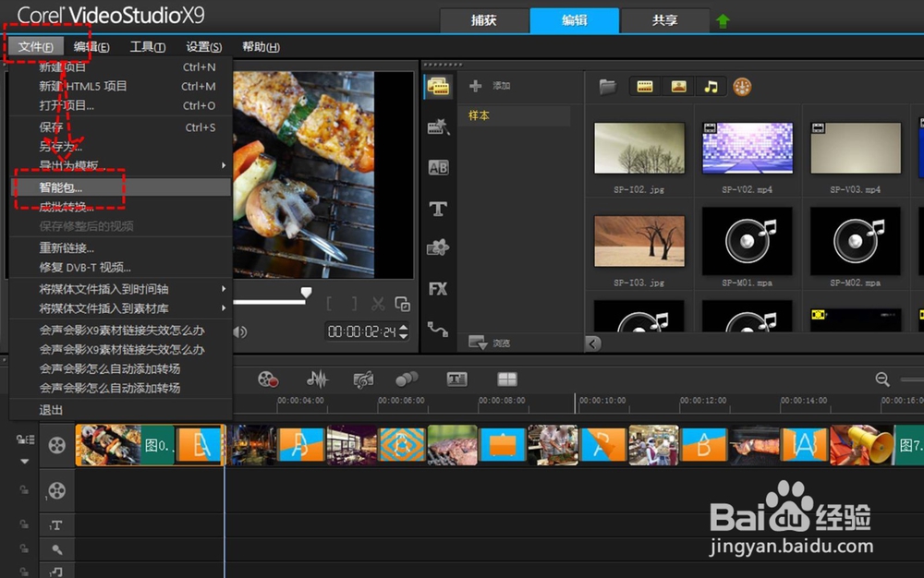The width and height of the screenshot is (924, 578).
Task: Open recent project 会声会影怎么自动添加转场 first entry
Action: tap(121, 369)
